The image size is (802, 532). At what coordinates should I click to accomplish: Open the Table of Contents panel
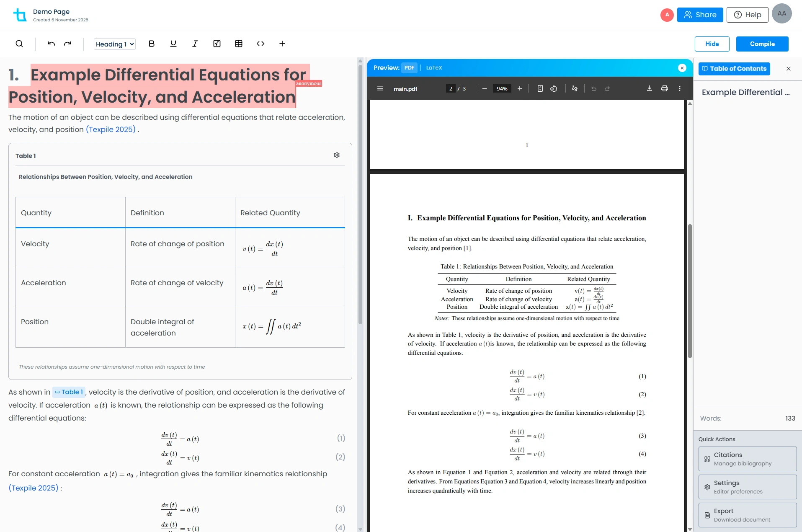(734, 69)
